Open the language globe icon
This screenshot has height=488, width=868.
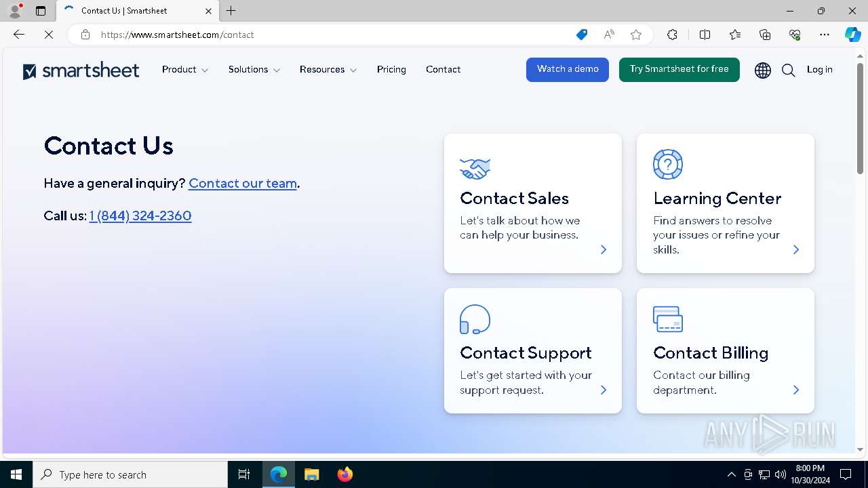pyautogui.click(x=763, y=70)
